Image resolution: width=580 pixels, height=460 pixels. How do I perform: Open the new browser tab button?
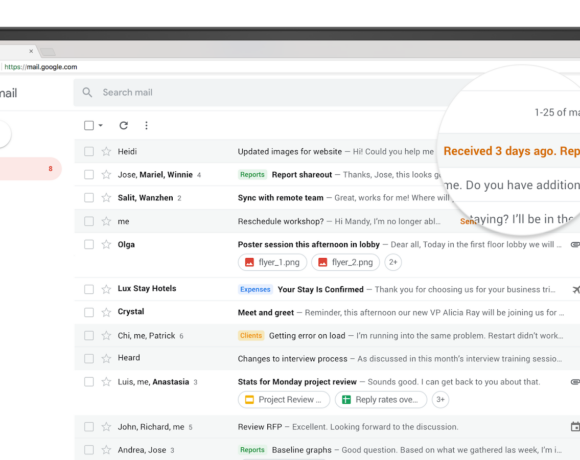[48, 51]
